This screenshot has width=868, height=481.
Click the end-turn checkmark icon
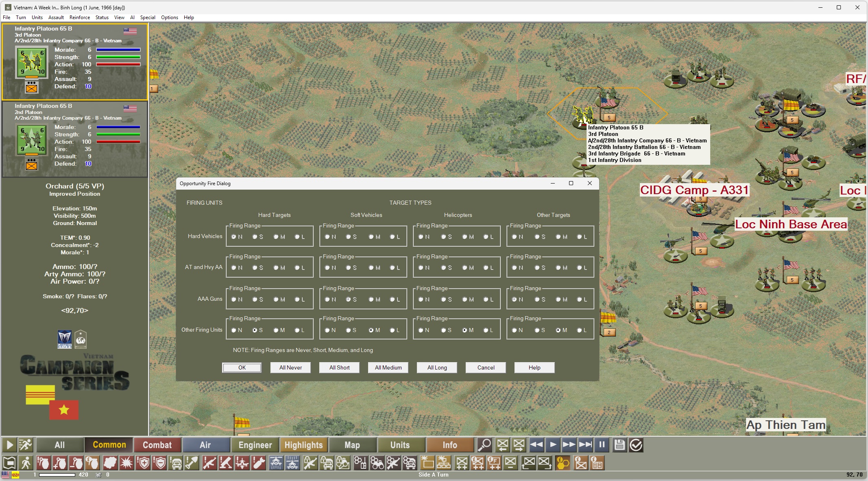(x=636, y=445)
